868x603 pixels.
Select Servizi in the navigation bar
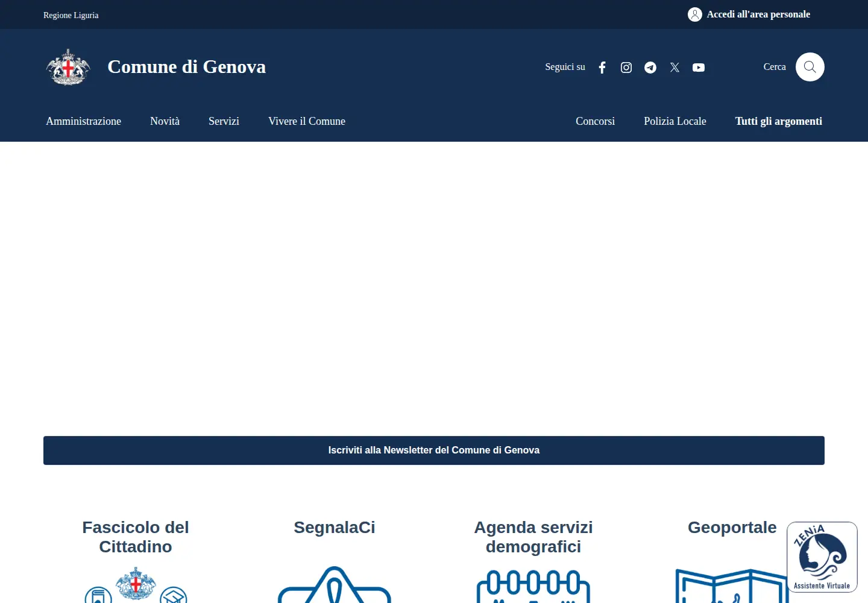[224, 121]
